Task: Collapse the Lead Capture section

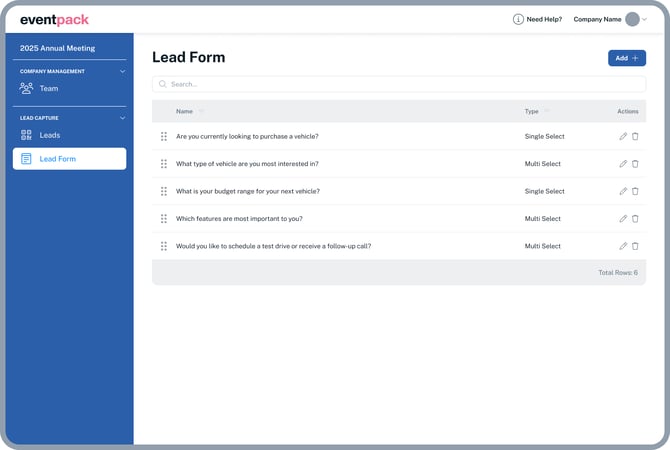Action: tap(123, 118)
